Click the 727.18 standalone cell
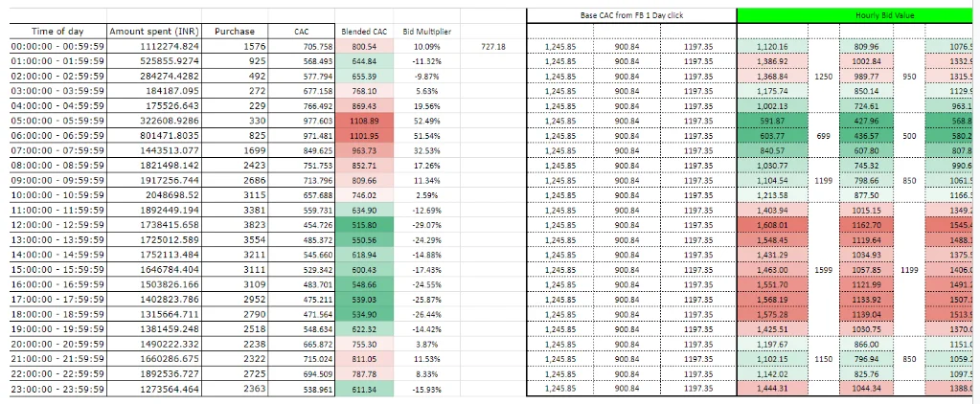The width and height of the screenshot is (980, 404). pos(494,46)
